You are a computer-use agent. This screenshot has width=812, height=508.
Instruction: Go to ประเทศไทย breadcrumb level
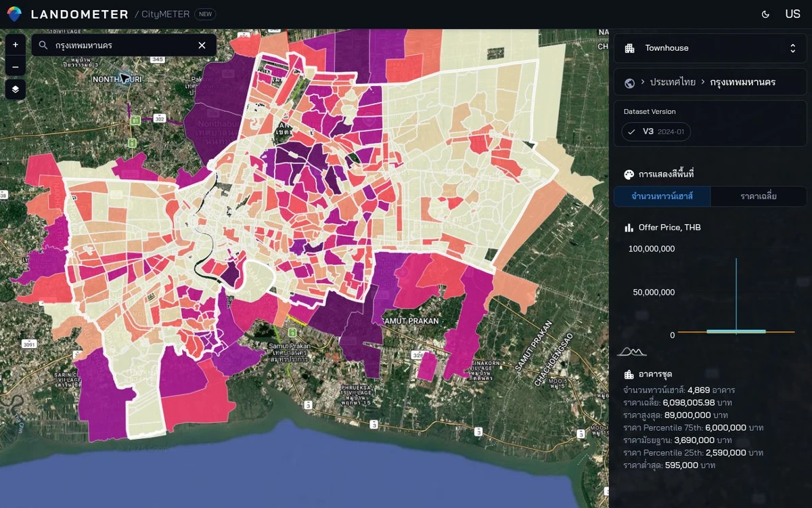(x=673, y=83)
